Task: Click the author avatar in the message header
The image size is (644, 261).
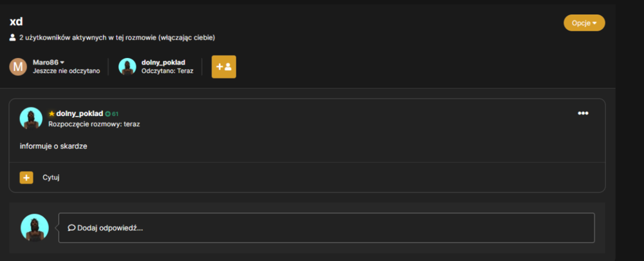Action: tap(31, 119)
